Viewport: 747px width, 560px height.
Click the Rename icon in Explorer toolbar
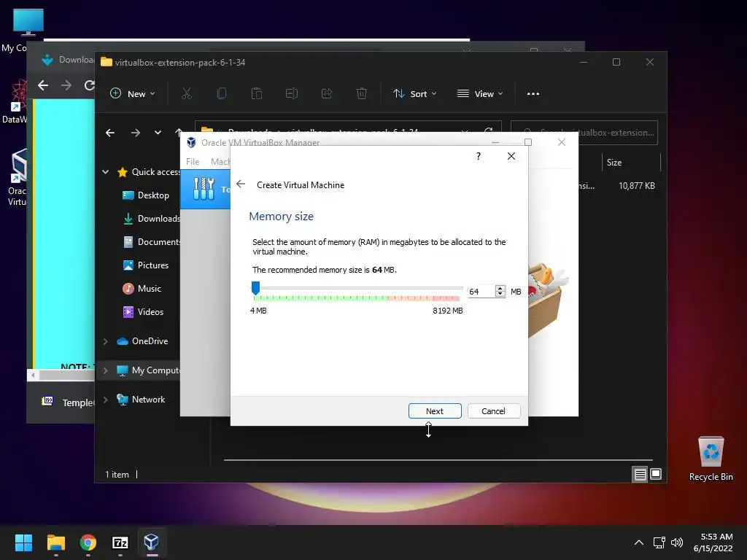(x=292, y=94)
